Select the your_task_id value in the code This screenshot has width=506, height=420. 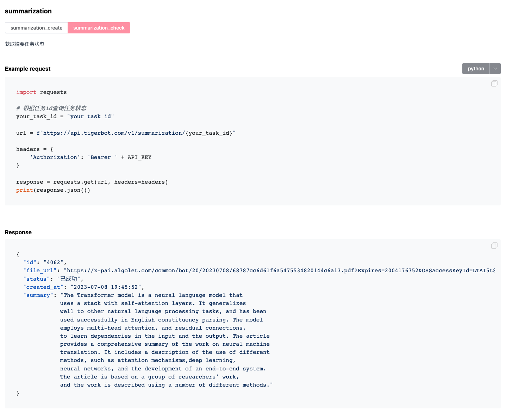[x=90, y=116]
